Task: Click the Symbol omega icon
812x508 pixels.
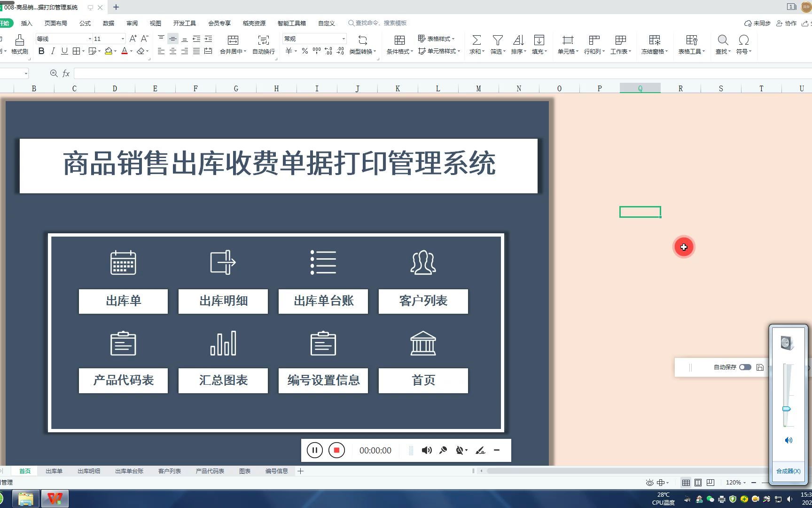Action: (x=743, y=40)
